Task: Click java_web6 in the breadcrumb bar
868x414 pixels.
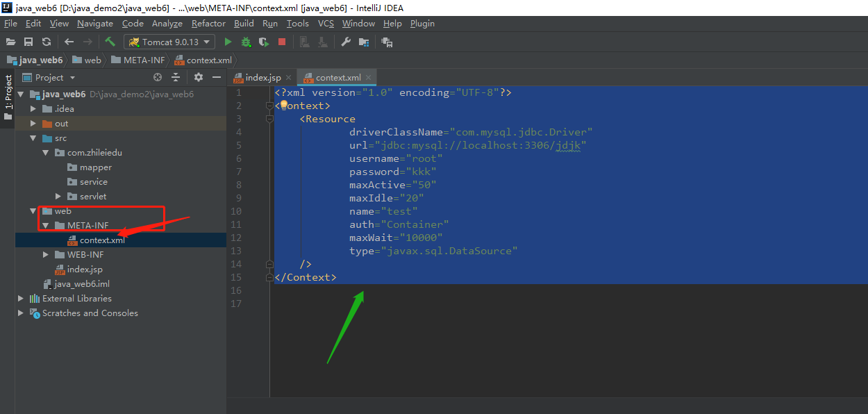Action: (x=35, y=60)
